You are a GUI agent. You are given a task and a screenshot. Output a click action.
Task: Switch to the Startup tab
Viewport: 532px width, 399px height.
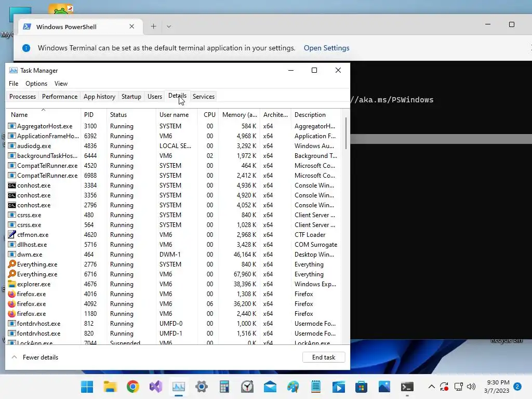coord(131,96)
